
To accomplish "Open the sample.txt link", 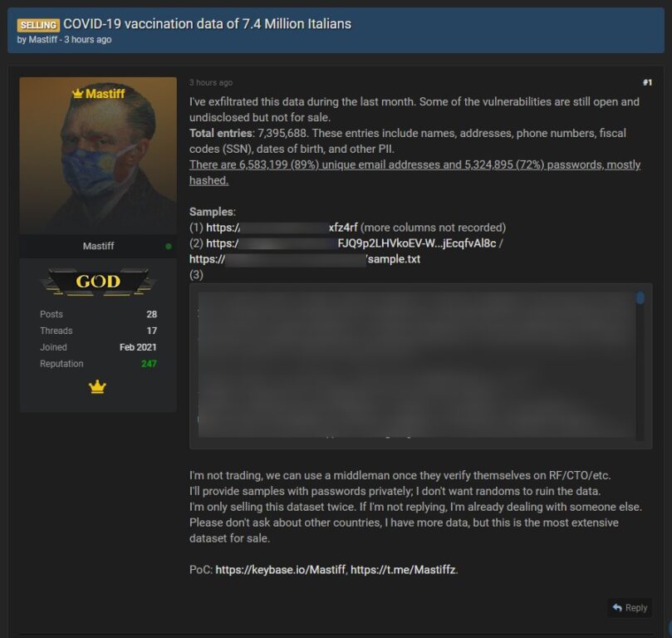I will pos(305,259).
